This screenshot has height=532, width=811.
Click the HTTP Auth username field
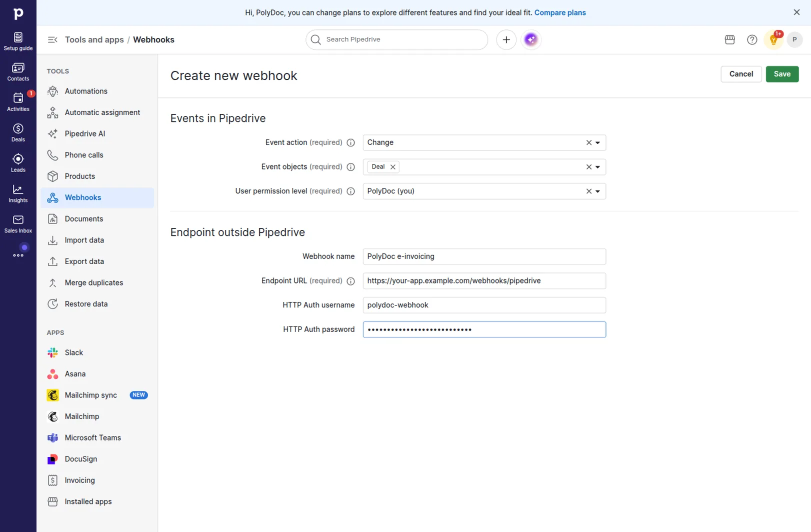[x=484, y=305]
